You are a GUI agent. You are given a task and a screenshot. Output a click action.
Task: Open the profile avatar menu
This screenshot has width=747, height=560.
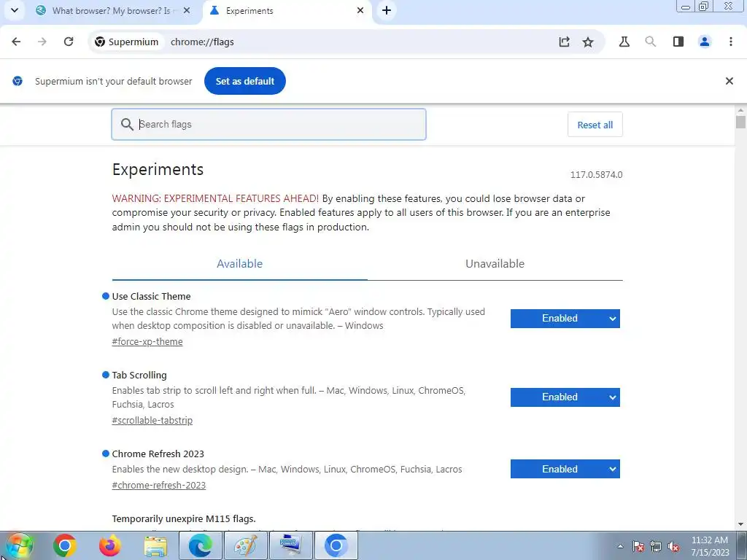(705, 42)
